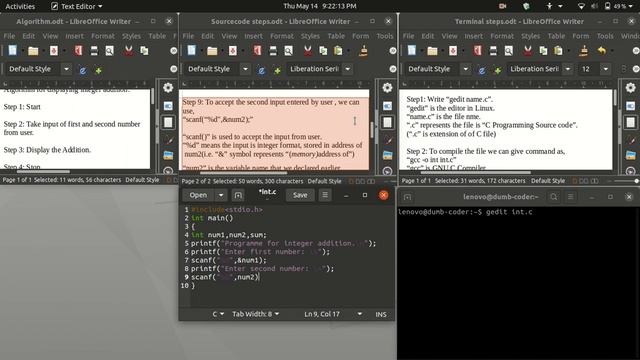Click Copy icon in Sourcecode steps toolbar
This screenshot has width=640, height=360.
323,51
